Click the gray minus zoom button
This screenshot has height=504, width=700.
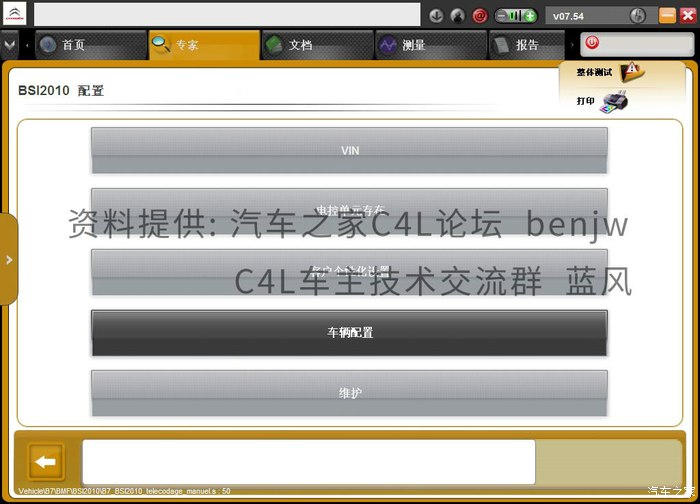click(x=502, y=16)
